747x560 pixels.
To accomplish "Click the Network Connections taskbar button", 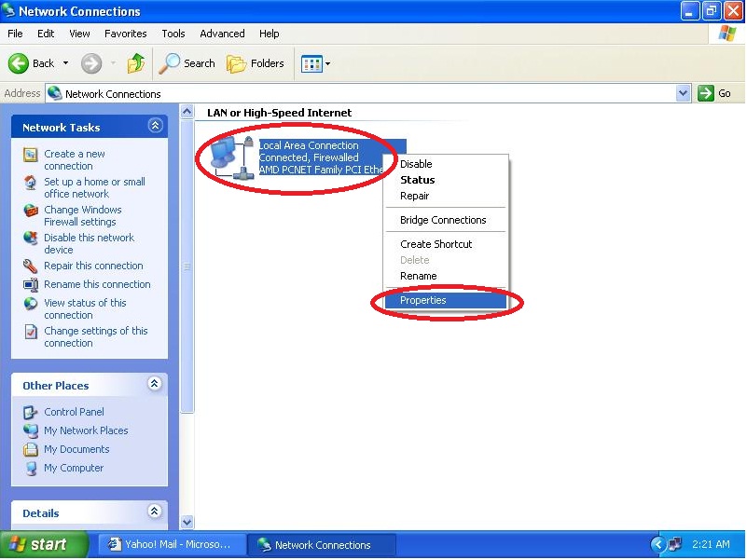I will pos(322,545).
